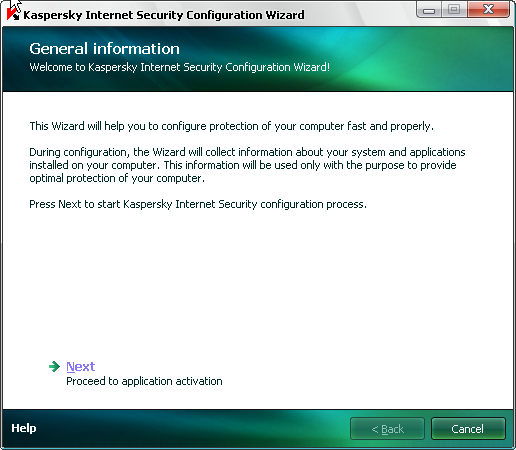Close the wizard with the X button
Screen dimensions: 516x450
pyautogui.click(x=488, y=10)
